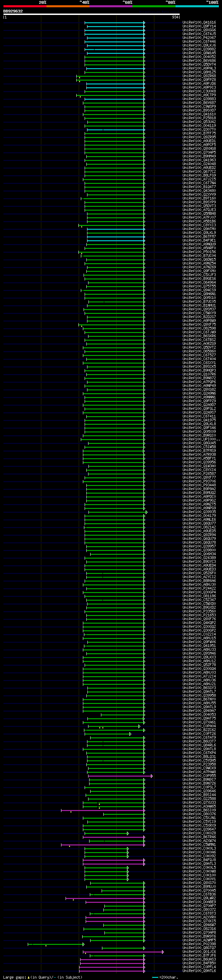Select label UniRef100_Q9ATL3

[199, 864]
